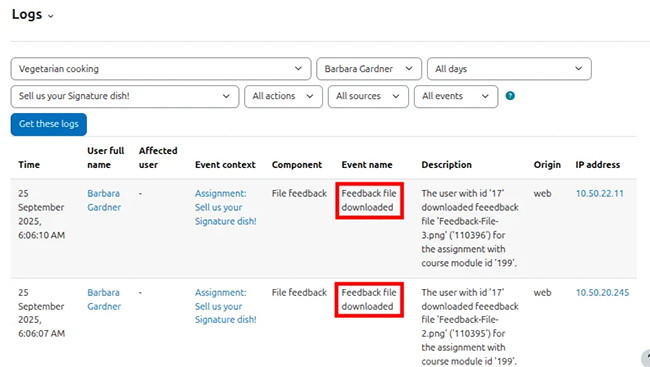
Task: Open Barbara Gardner link in 6:06:10 AM row
Action: pyautogui.click(x=104, y=200)
